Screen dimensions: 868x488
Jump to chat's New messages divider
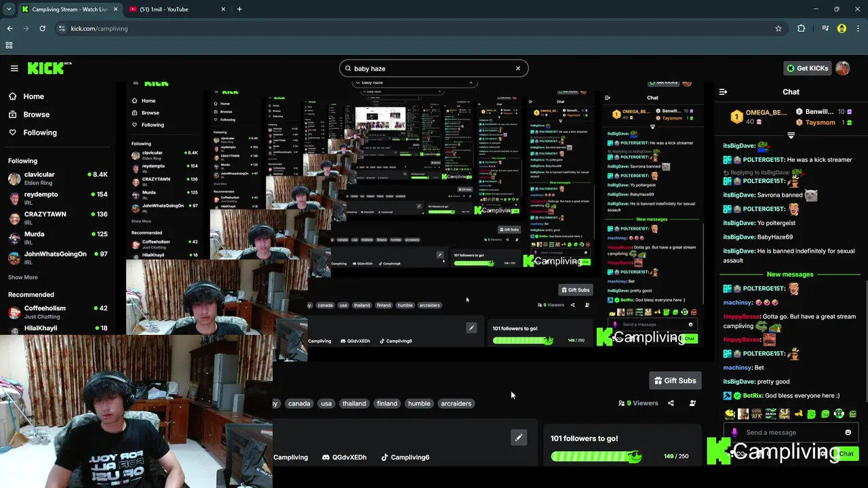790,274
